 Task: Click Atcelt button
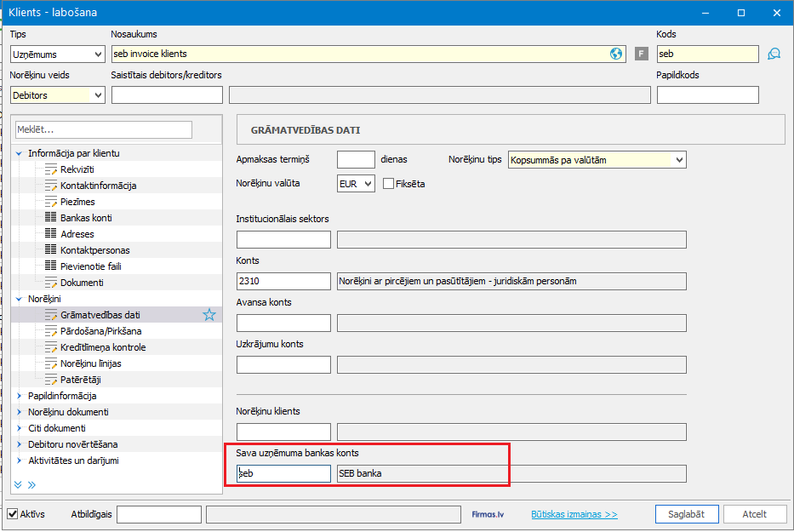[755, 514]
